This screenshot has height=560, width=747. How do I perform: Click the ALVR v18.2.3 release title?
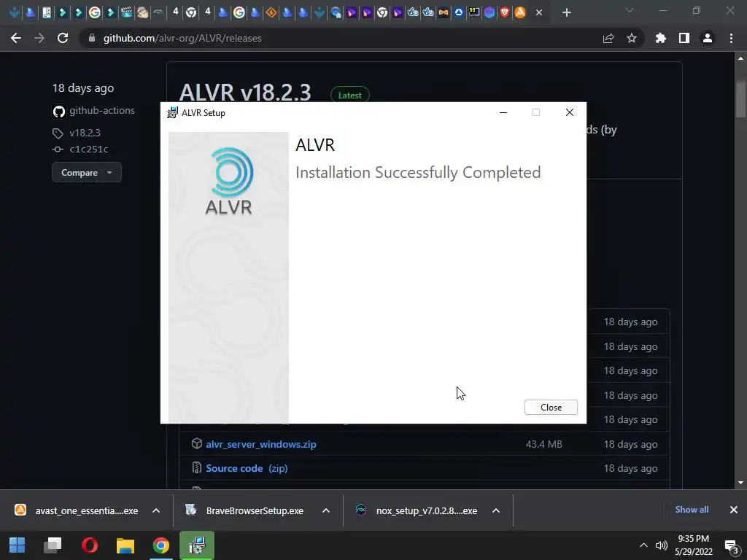click(x=245, y=92)
